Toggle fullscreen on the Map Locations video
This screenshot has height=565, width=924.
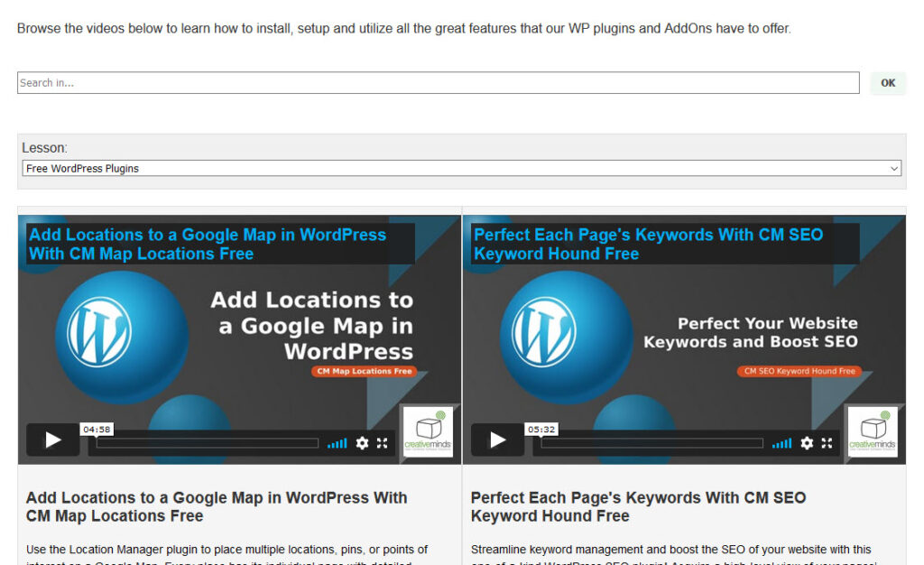pos(383,443)
